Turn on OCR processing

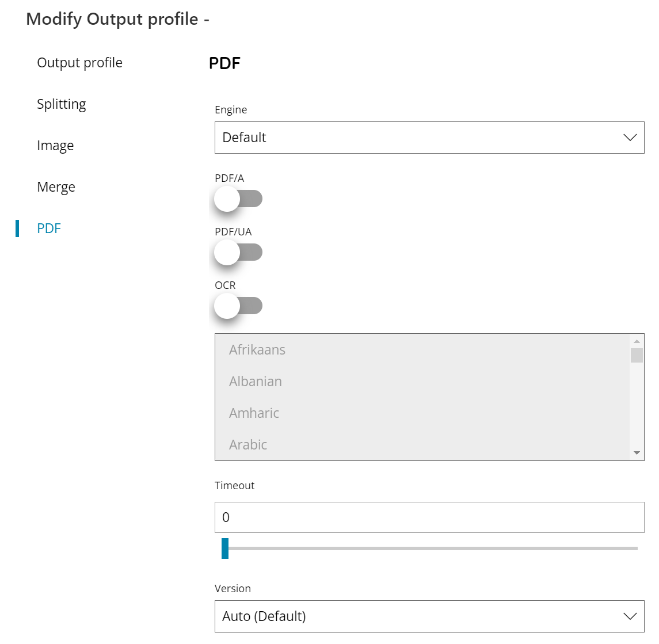coord(238,305)
